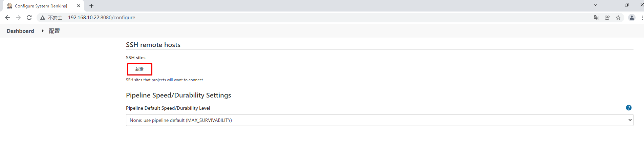Click the blue help icon for Pipeline Durability
644x151 pixels.
(x=628, y=108)
